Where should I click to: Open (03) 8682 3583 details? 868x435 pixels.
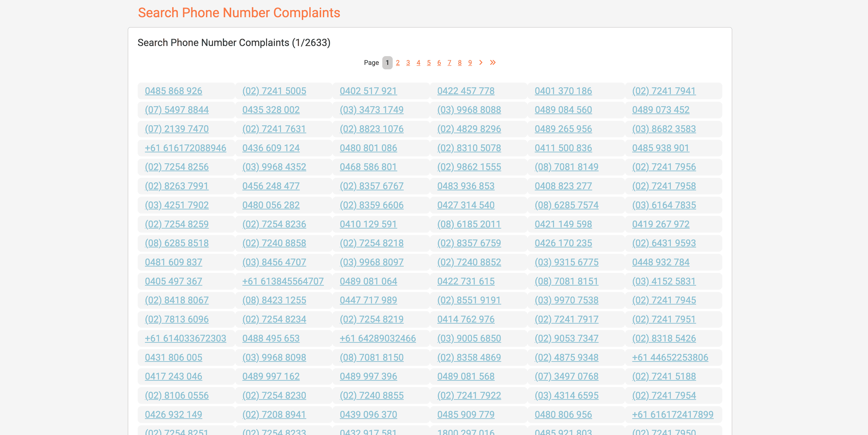pyautogui.click(x=664, y=129)
